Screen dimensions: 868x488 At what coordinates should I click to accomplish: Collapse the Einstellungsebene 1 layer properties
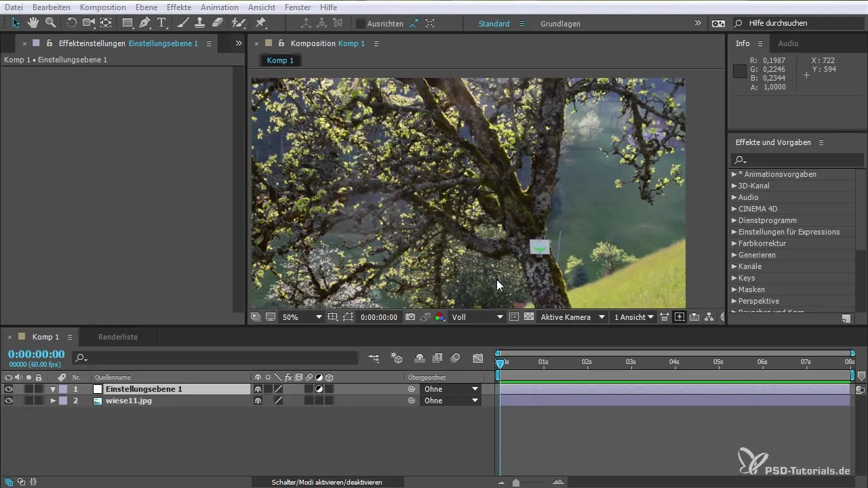tap(53, 390)
